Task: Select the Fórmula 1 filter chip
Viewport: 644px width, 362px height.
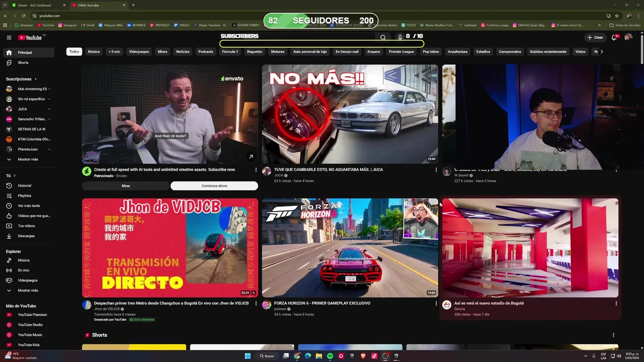Action: point(230,51)
